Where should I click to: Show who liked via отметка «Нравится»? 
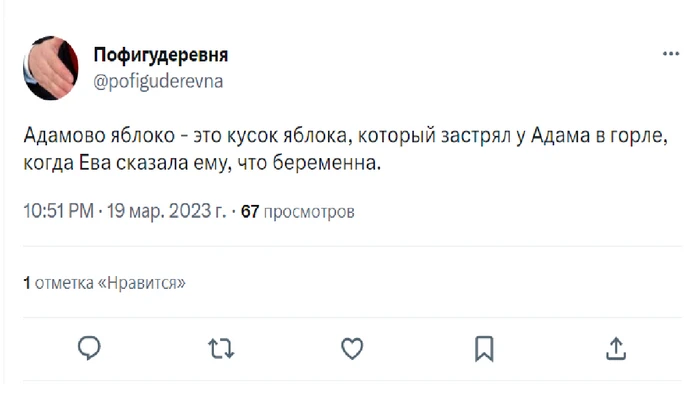coord(110,283)
